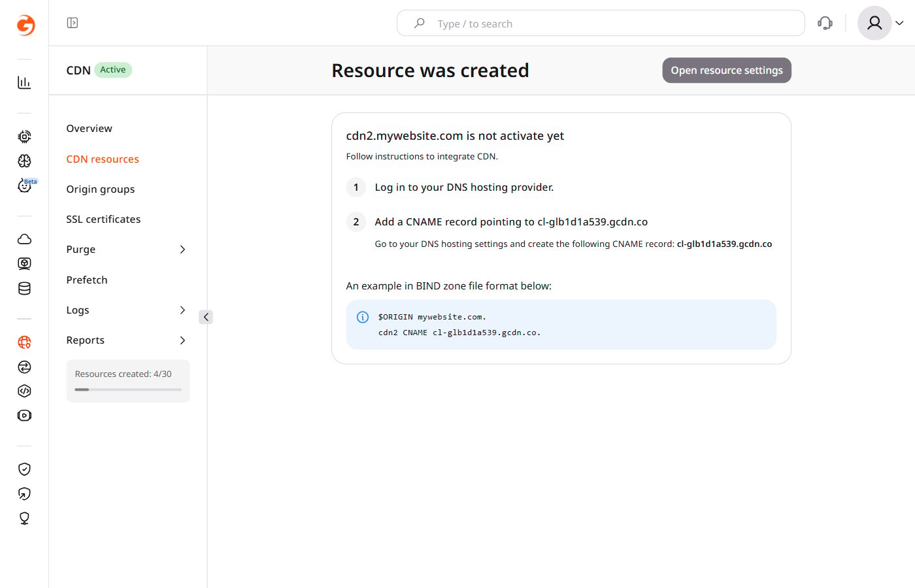This screenshot has width=915, height=588.
Task: Toggle the sidebar panel icon in header
Action: (73, 23)
